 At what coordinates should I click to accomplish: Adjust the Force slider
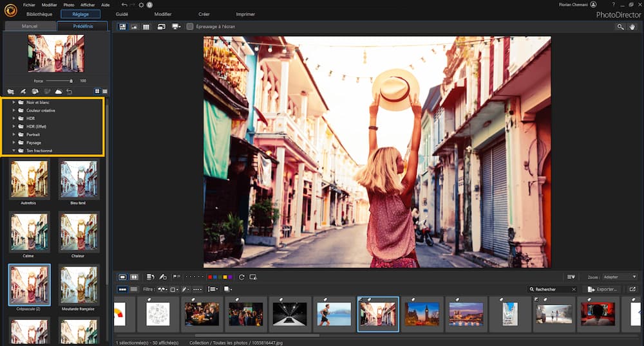(59, 81)
